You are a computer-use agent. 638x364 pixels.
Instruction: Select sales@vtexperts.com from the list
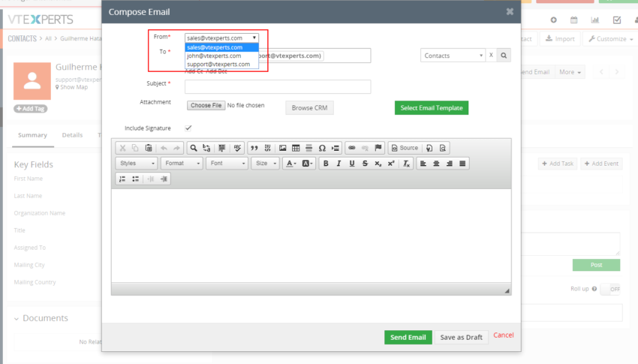(221, 47)
